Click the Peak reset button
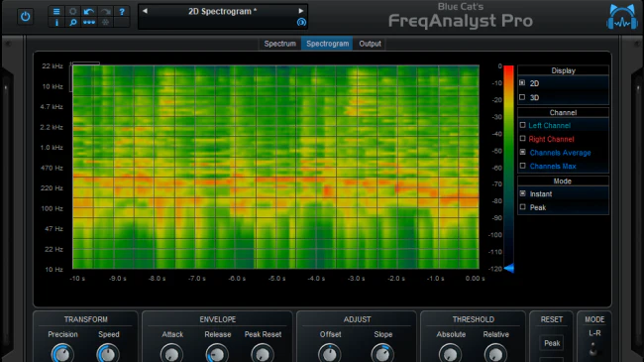 [x=552, y=343]
